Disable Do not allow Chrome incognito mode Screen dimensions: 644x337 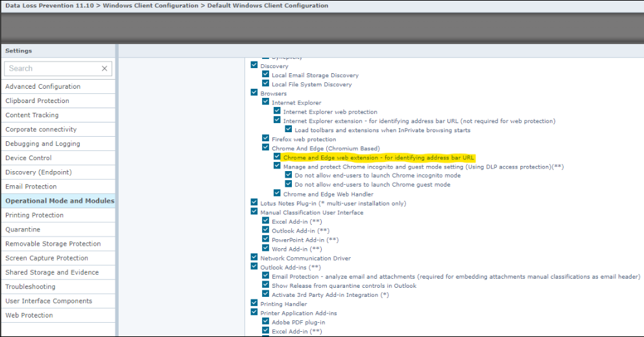pyautogui.click(x=289, y=176)
